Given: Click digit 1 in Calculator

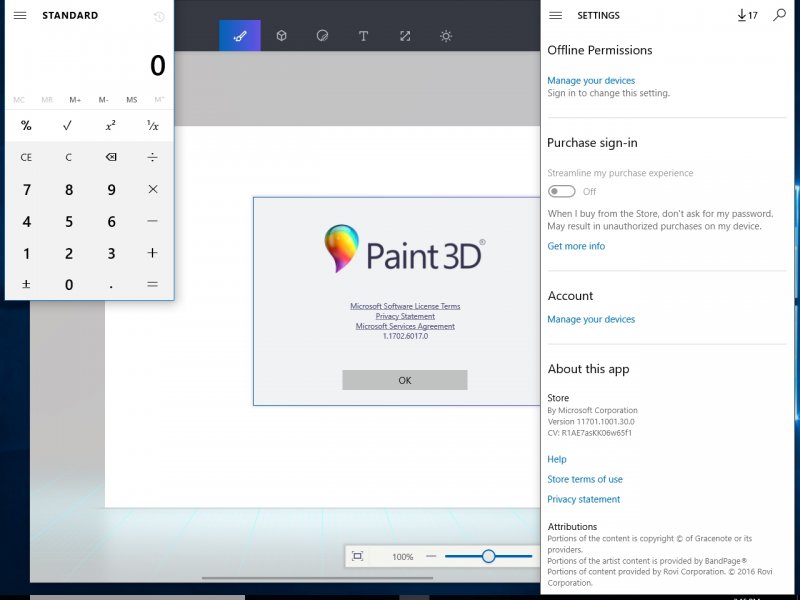Looking at the screenshot, I should 27,253.
